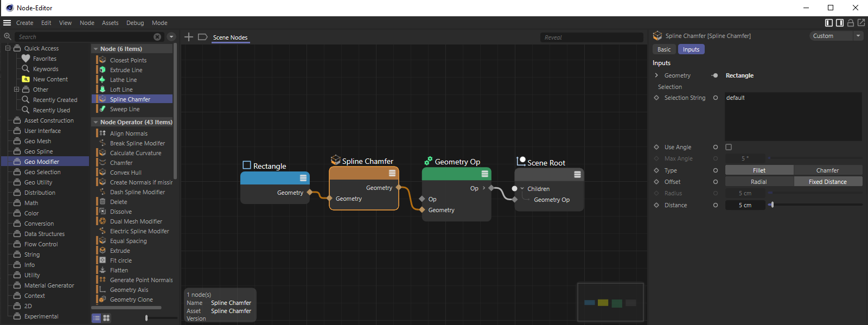Image resolution: width=868 pixels, height=325 pixels.
Task: Enable the Use Angle checkbox
Action: pos(729,147)
